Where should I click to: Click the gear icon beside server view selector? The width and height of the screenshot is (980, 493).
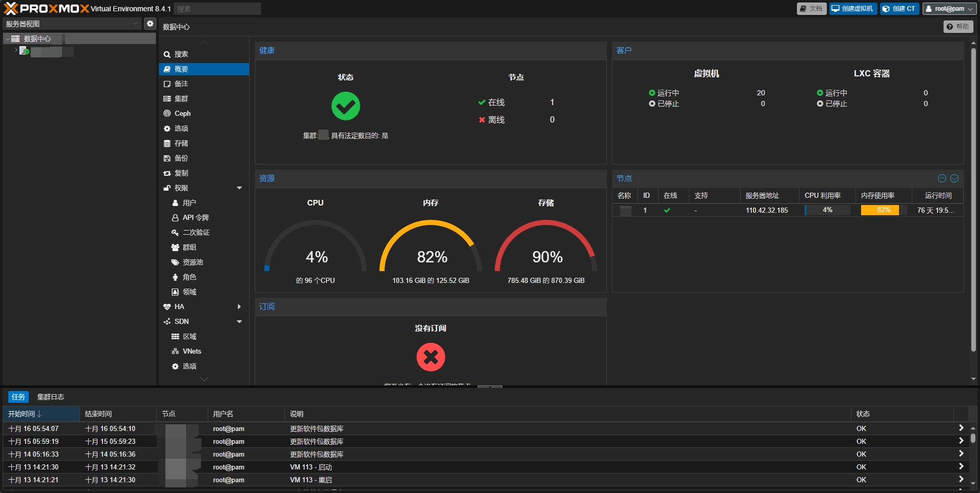[150, 24]
